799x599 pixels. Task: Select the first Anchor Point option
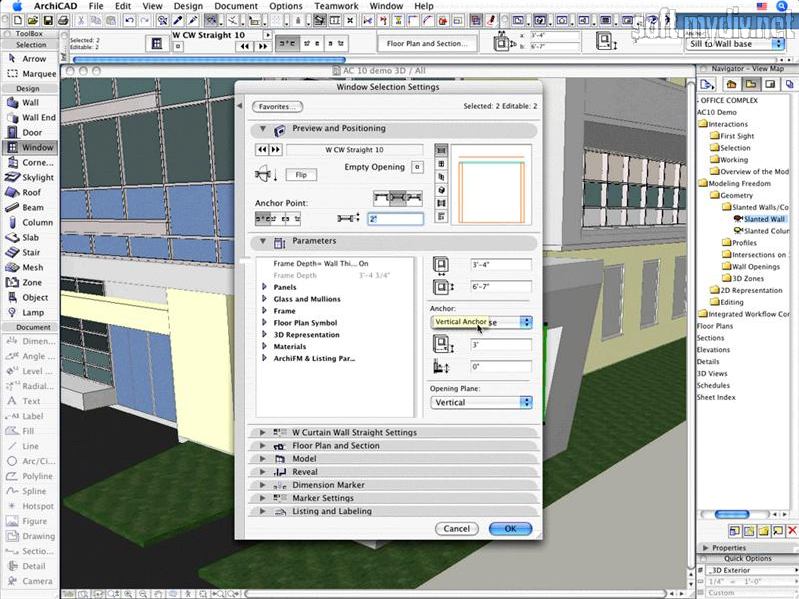coord(262,219)
